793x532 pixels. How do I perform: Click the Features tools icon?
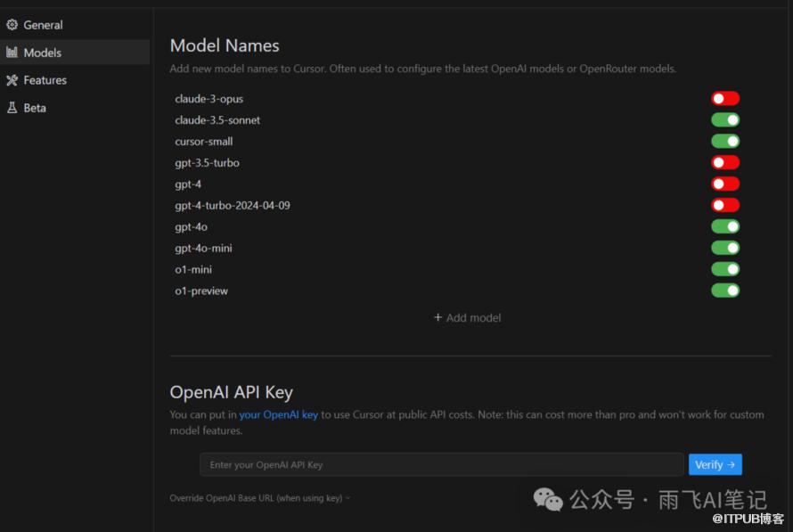click(x=12, y=80)
